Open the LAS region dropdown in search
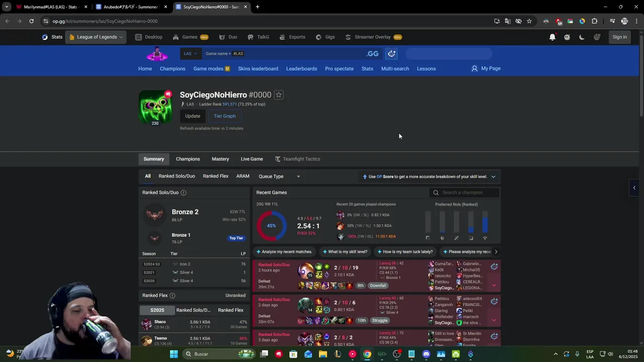644x362 pixels. tap(191, 53)
